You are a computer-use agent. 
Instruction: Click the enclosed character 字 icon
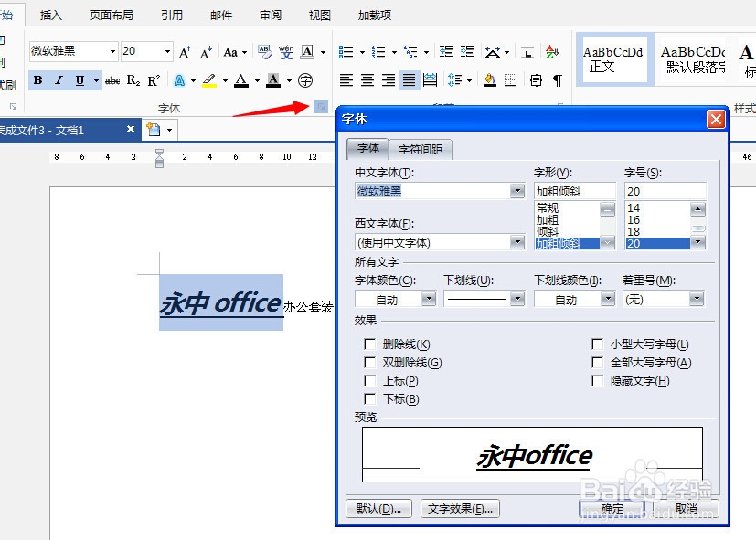coord(305,80)
